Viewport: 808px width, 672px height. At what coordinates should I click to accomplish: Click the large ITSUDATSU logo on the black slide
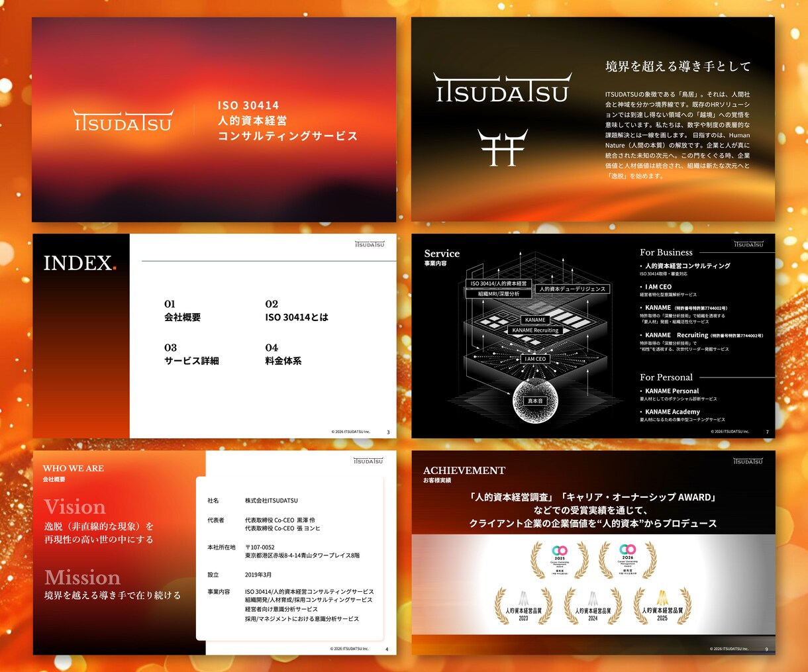502,88
